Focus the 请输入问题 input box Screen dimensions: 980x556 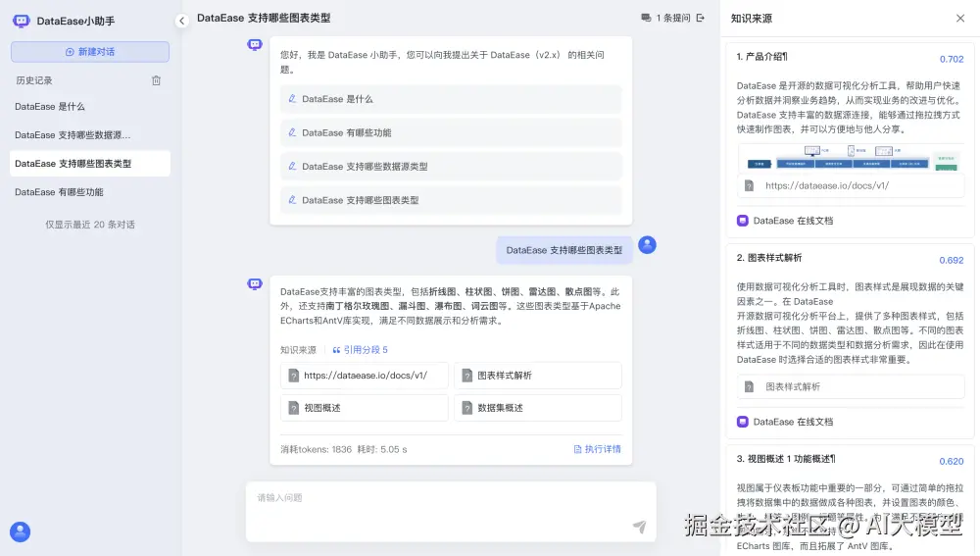451,512
